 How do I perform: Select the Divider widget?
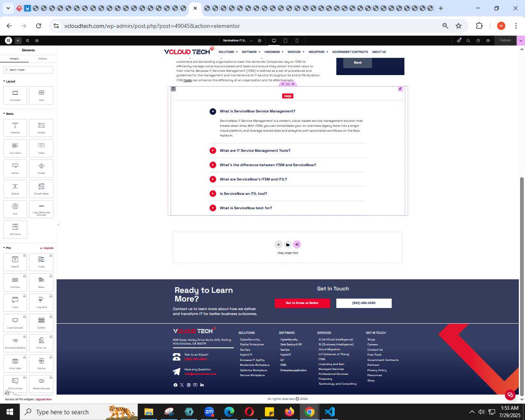pyautogui.click(x=41, y=168)
